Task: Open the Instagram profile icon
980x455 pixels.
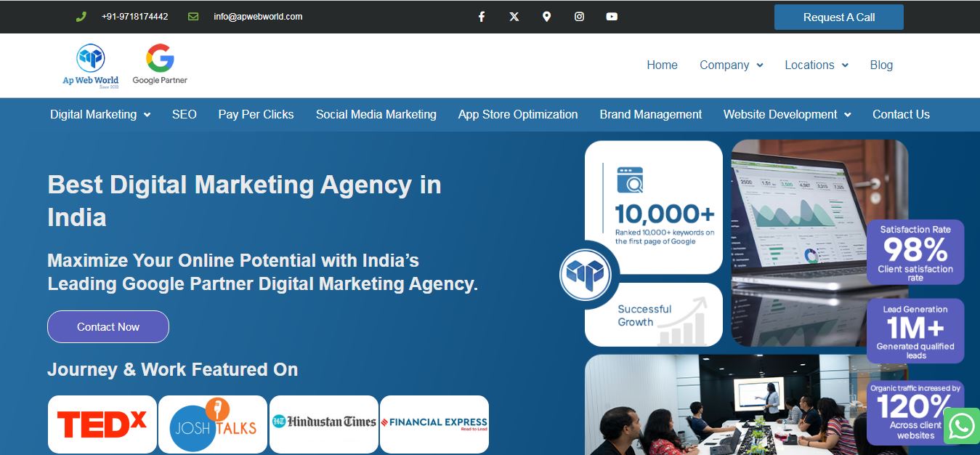Action: tap(579, 17)
